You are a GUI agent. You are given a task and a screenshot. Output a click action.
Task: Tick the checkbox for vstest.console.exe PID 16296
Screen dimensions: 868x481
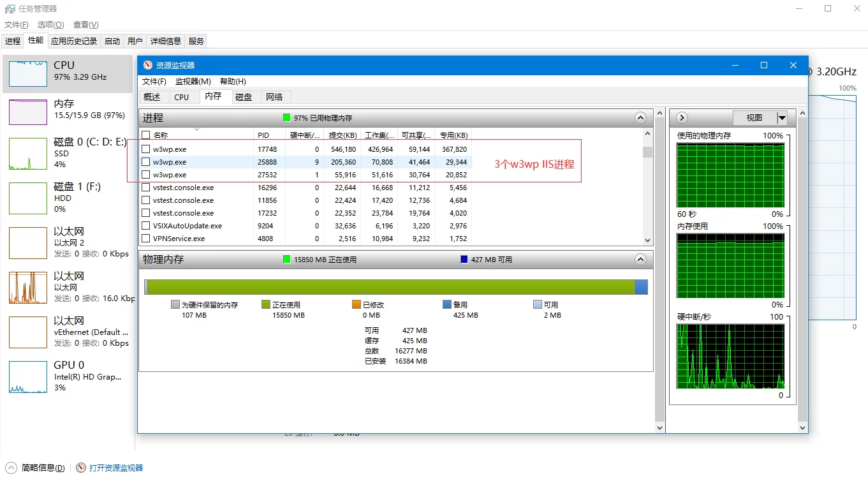coord(146,188)
